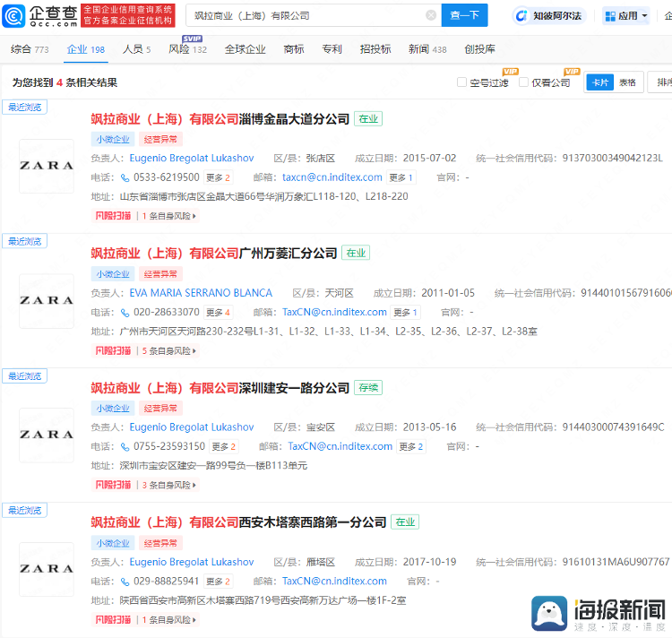
Task: Switch to the 商标 tab
Action: pyautogui.click(x=294, y=49)
